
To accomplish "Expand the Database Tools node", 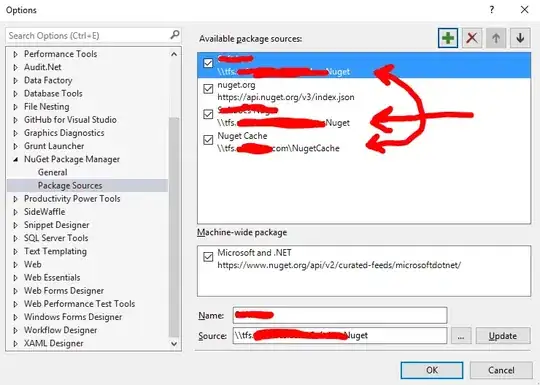I will click(15, 94).
